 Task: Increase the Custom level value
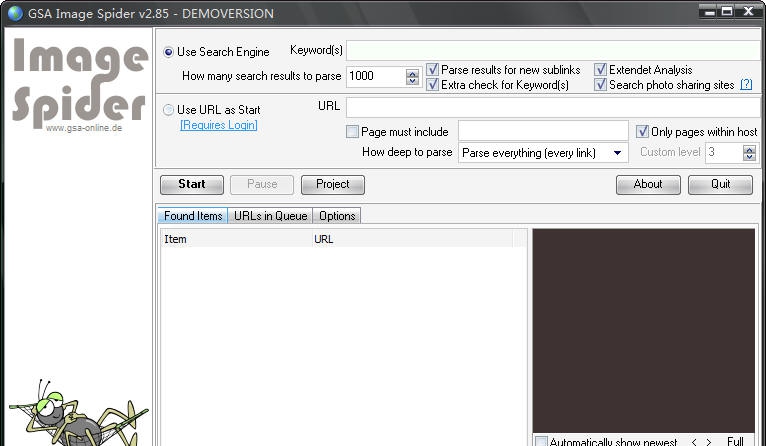[x=749, y=149]
